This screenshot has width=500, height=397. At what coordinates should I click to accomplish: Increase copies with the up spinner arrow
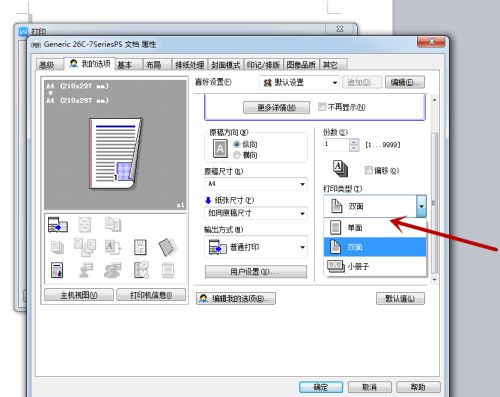pyautogui.click(x=354, y=141)
